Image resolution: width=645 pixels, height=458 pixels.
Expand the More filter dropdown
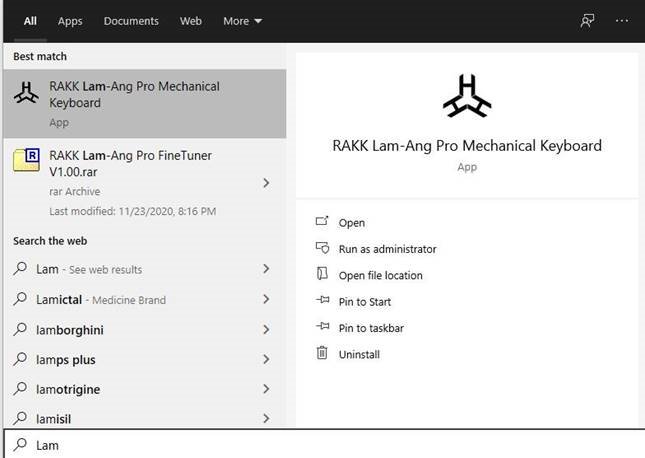tap(242, 20)
